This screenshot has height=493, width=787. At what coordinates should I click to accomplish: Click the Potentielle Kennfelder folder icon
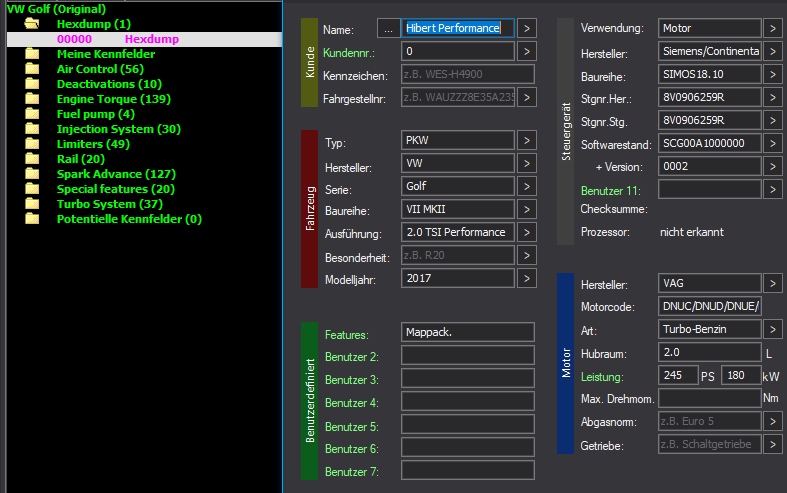(32, 219)
